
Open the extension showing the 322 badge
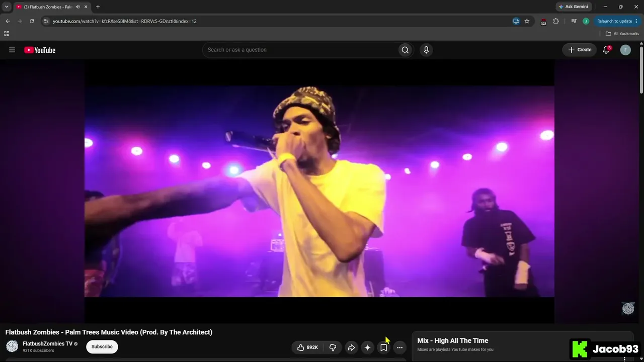[543, 22]
